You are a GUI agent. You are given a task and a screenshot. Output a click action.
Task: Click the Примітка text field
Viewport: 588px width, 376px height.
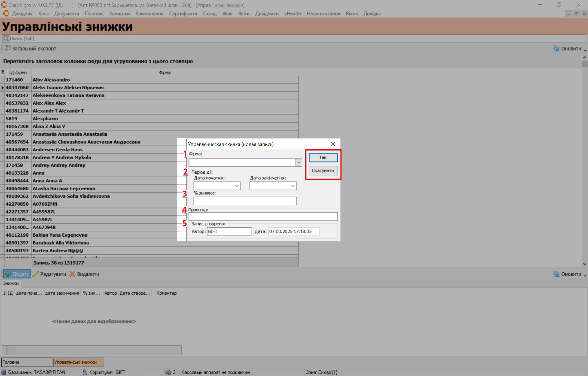point(263,216)
